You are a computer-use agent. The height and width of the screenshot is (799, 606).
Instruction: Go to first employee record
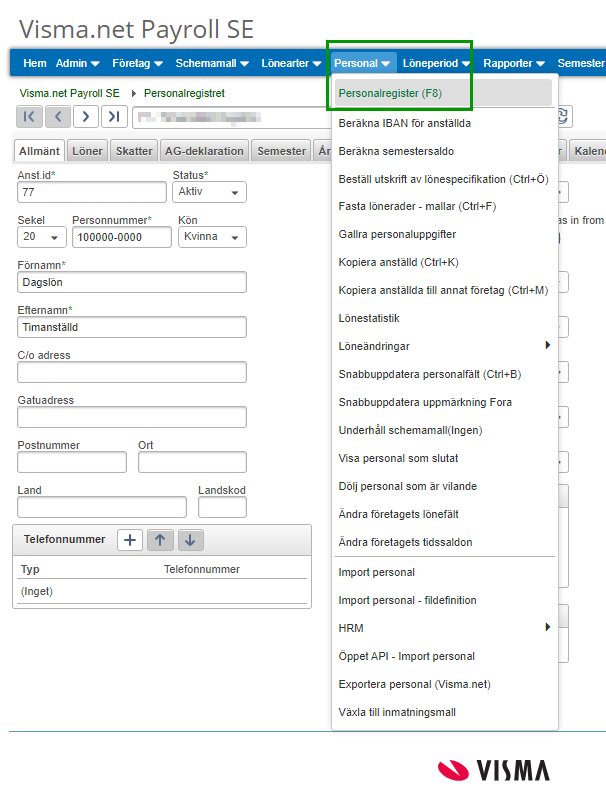tap(30, 117)
